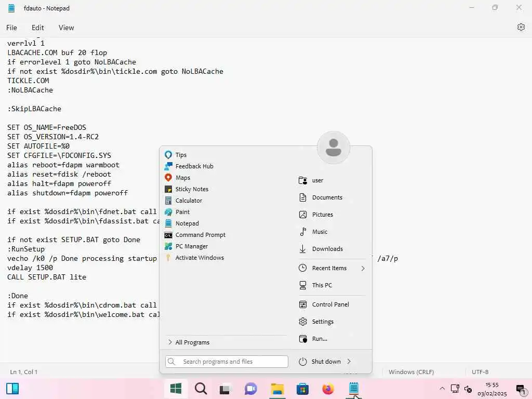Open Task View on taskbar
This screenshot has width=532, height=399.
pos(224,389)
